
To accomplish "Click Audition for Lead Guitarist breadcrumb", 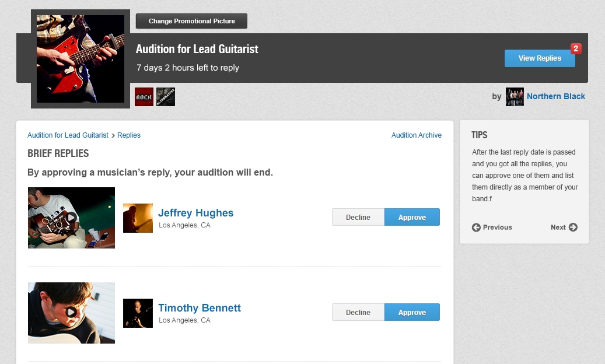I will pos(68,135).
